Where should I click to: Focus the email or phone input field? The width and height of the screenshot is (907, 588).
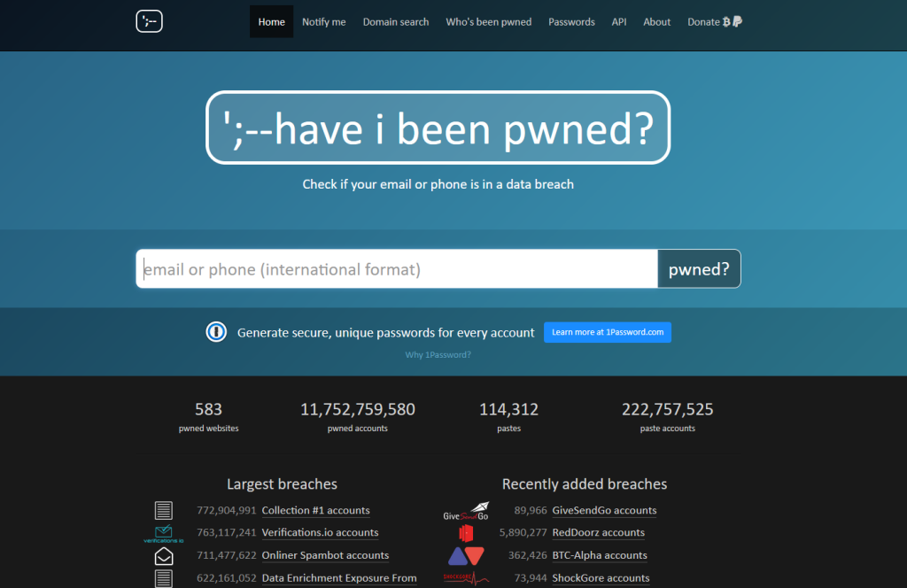397,269
